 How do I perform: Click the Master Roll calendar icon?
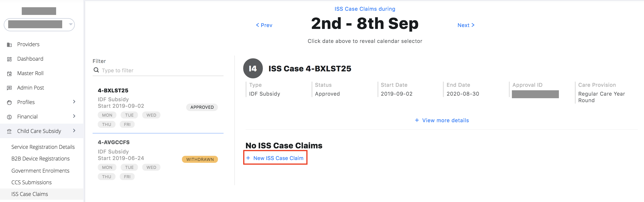click(x=9, y=73)
